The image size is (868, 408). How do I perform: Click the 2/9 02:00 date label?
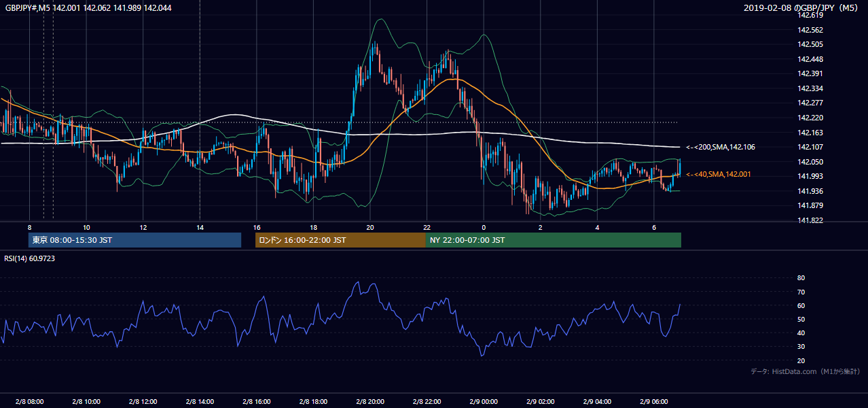pos(541,402)
